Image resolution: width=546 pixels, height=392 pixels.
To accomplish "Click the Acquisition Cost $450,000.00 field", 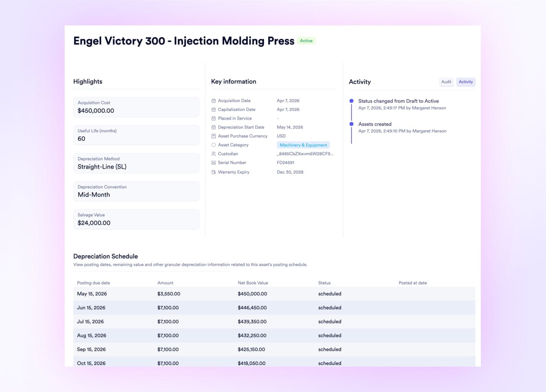I will [x=136, y=107].
